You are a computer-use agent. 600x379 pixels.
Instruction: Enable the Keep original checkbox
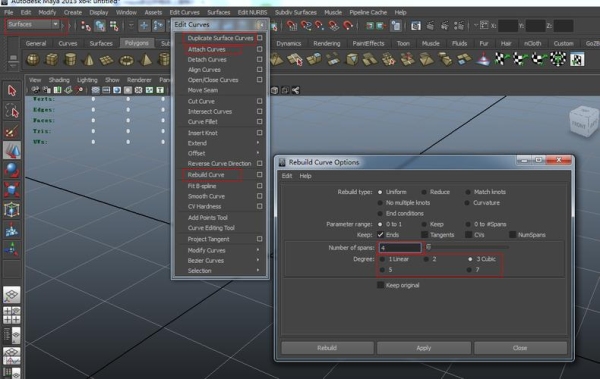point(380,285)
